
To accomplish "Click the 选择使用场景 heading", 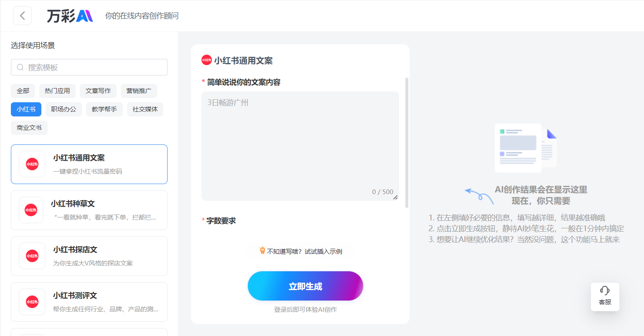I will tap(33, 45).
